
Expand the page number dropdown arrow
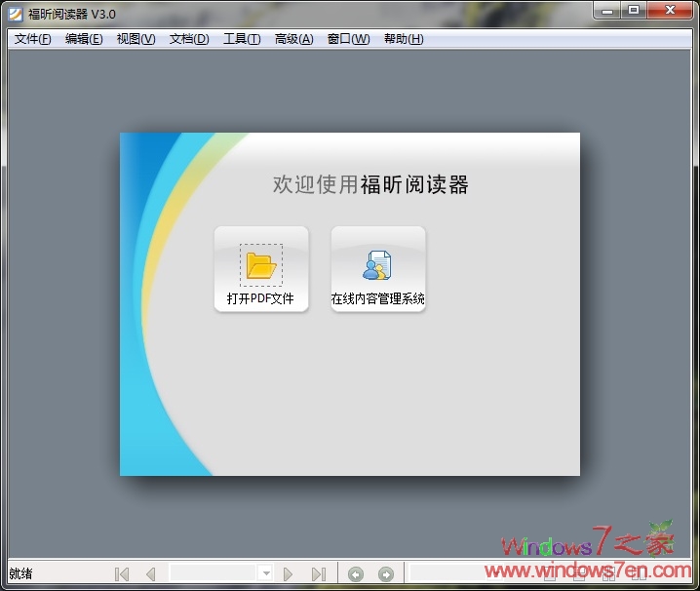[265, 574]
